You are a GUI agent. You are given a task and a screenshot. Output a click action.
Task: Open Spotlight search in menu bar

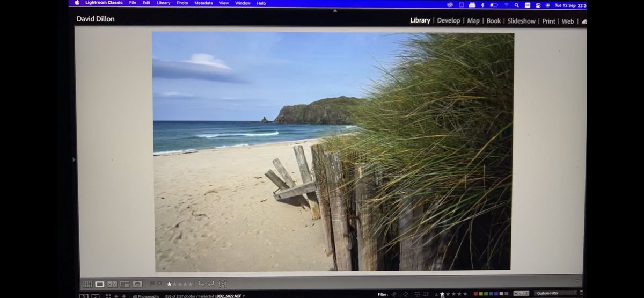pos(516,5)
